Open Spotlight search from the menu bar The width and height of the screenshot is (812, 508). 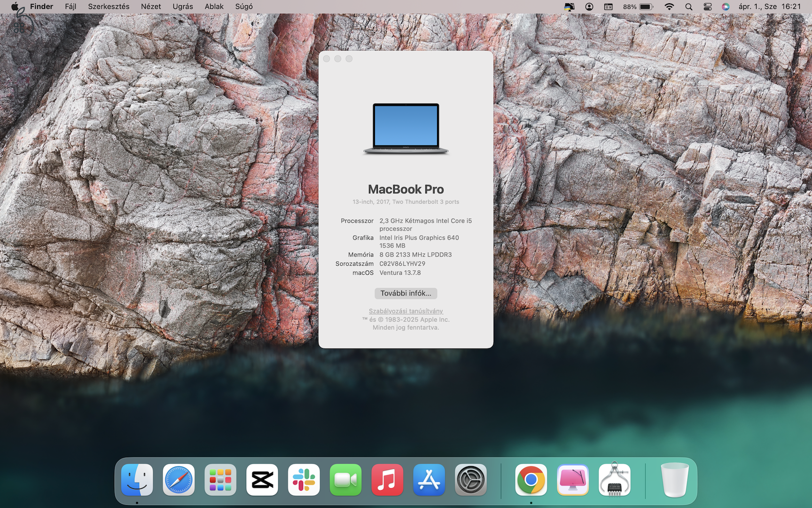(x=688, y=7)
